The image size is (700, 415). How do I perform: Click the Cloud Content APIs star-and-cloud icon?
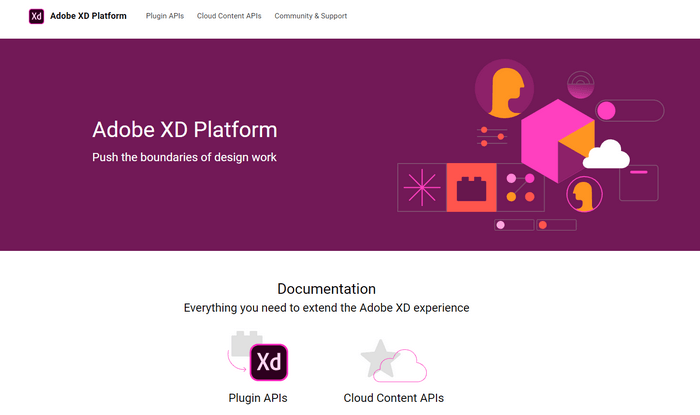[393, 361]
